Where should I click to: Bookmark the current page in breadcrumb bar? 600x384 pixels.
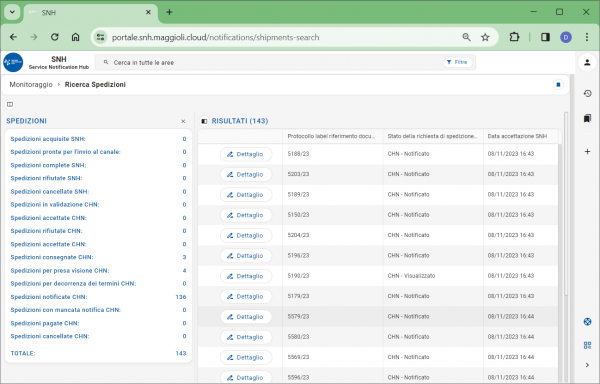pos(558,85)
